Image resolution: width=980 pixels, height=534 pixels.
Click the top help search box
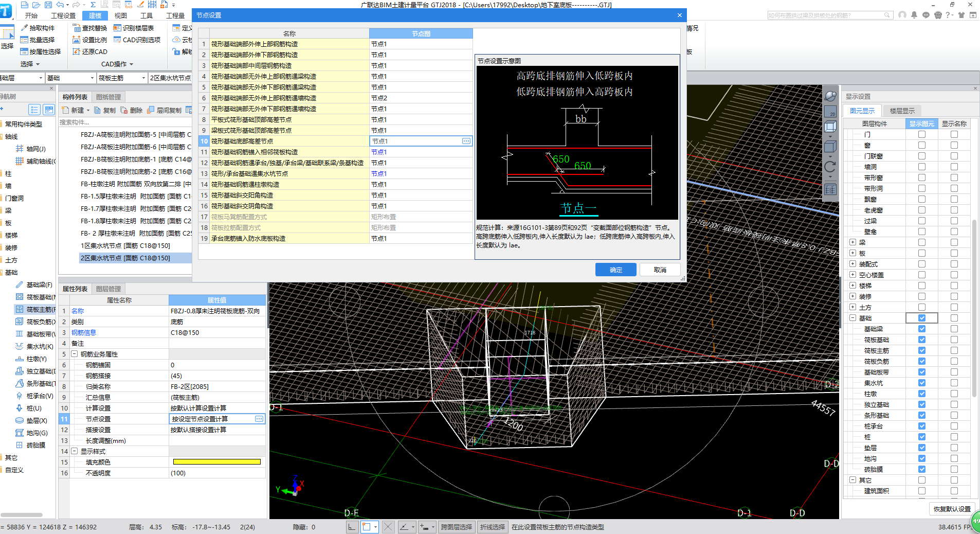(830, 15)
